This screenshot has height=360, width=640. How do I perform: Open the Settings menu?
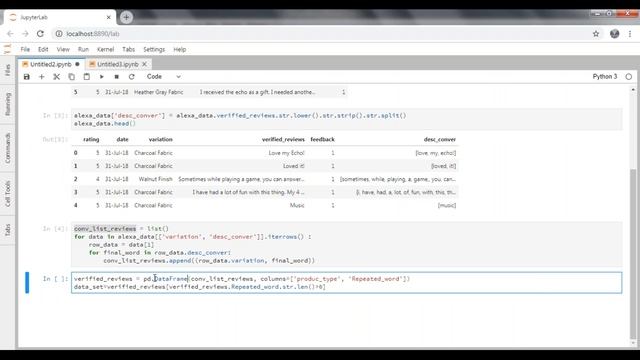point(154,49)
